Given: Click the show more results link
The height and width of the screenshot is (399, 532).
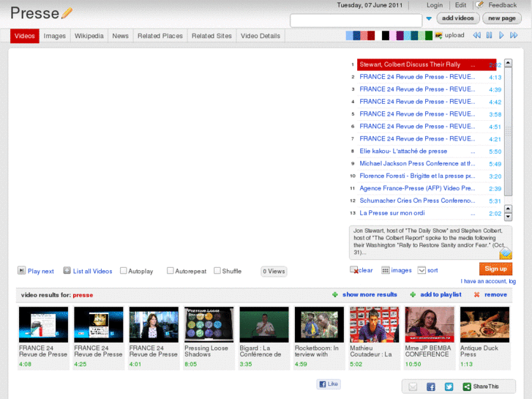Looking at the screenshot, I should tap(370, 294).
